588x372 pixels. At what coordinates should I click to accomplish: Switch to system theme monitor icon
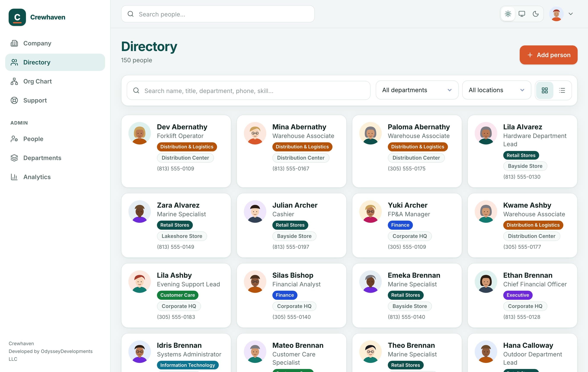(x=522, y=14)
